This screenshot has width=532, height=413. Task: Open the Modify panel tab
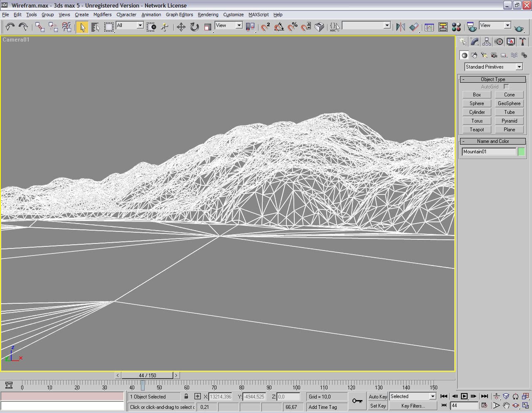click(x=475, y=42)
